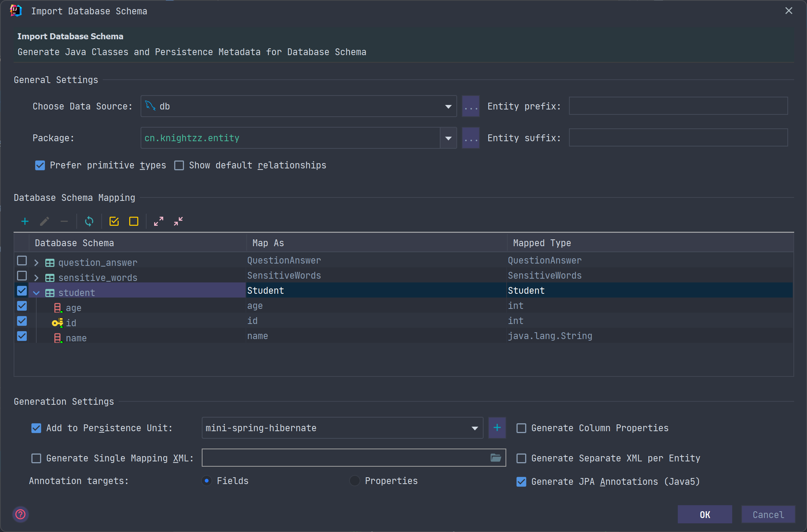This screenshot has width=807, height=532.
Task: Select Properties annotation target radio button
Action: (355, 481)
